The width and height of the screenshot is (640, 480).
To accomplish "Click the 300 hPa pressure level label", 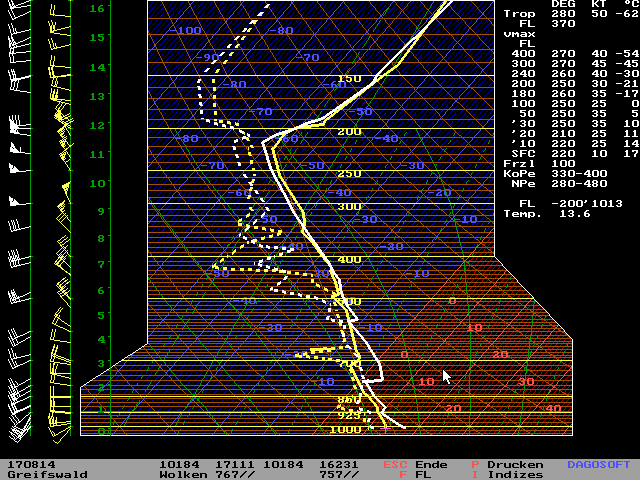I will point(348,206).
